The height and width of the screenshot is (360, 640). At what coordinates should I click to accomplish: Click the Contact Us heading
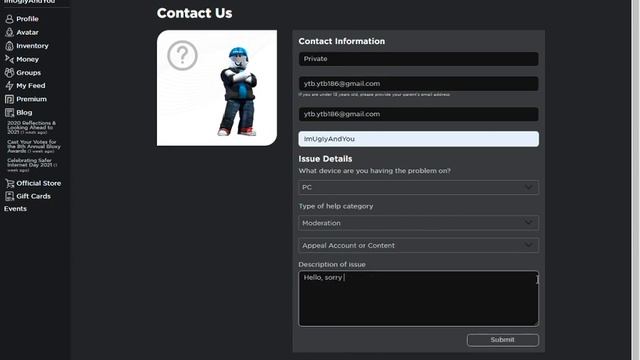tap(194, 13)
